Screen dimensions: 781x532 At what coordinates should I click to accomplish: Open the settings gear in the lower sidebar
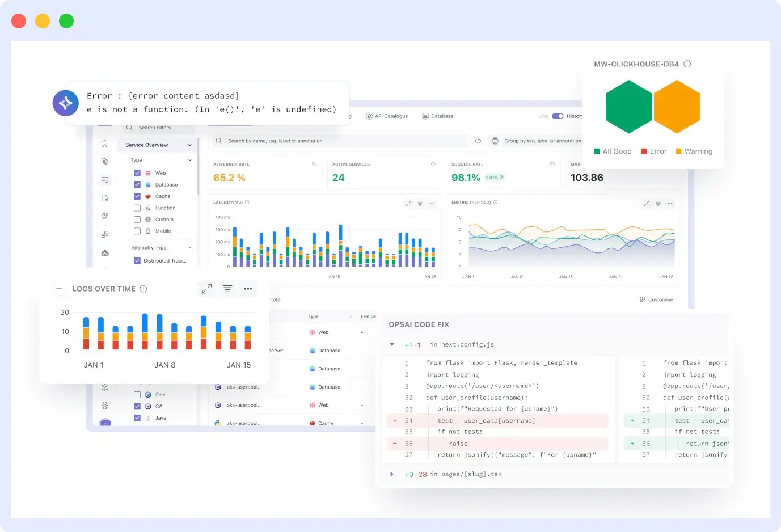coord(104,406)
